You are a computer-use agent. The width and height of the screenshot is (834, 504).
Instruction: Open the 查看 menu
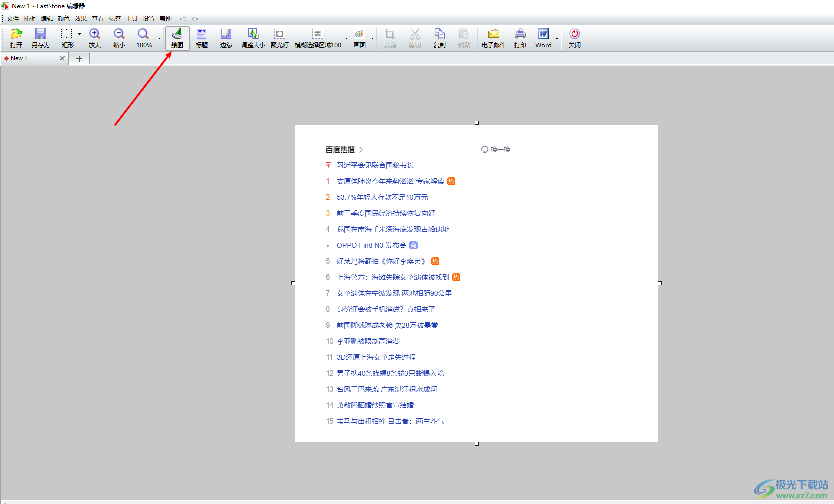tap(98, 19)
